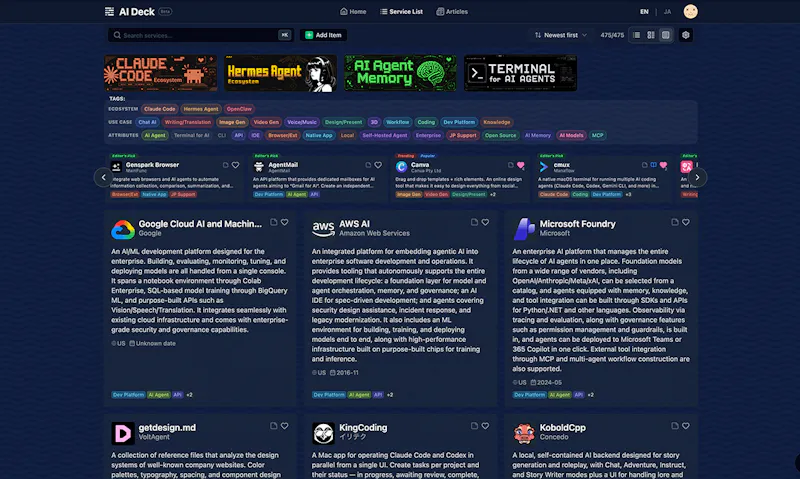Open the Hermes Agent Ecosystem banner
The height and width of the screenshot is (479, 800).
click(281, 73)
